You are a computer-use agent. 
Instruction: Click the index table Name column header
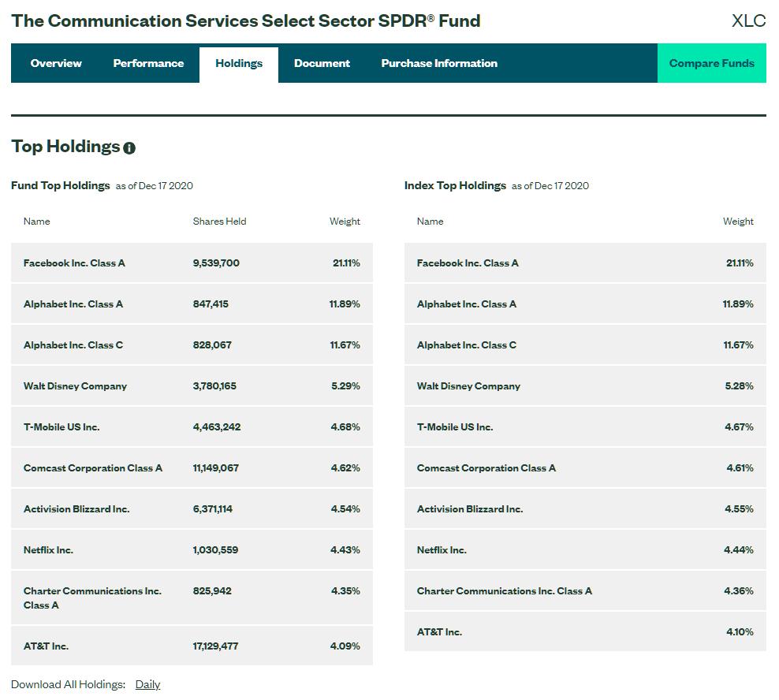(x=430, y=222)
